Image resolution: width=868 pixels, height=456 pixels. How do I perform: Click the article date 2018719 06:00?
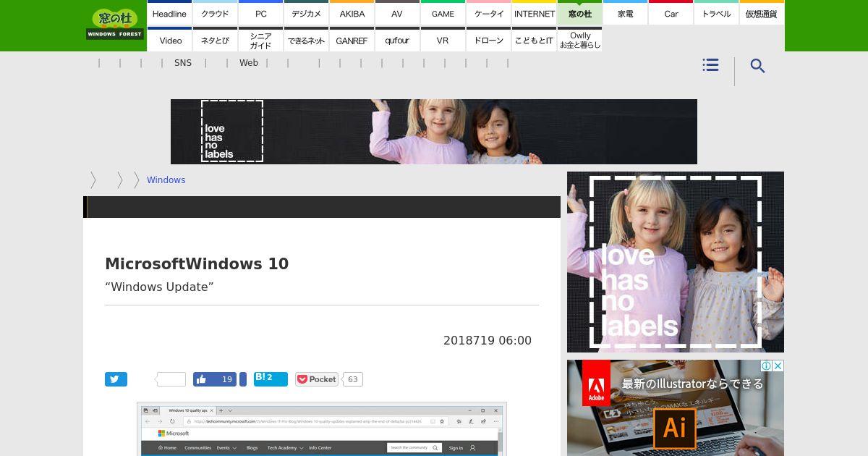[x=488, y=340]
